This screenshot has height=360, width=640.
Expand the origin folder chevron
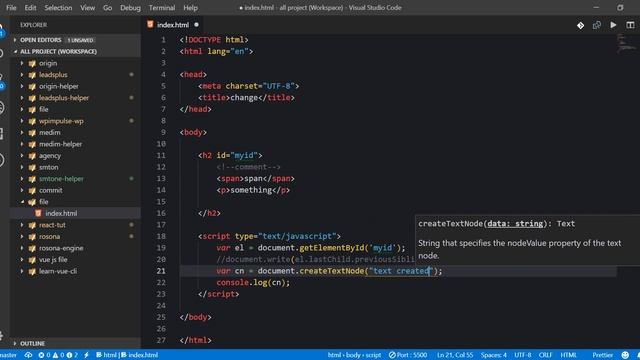coord(22,63)
